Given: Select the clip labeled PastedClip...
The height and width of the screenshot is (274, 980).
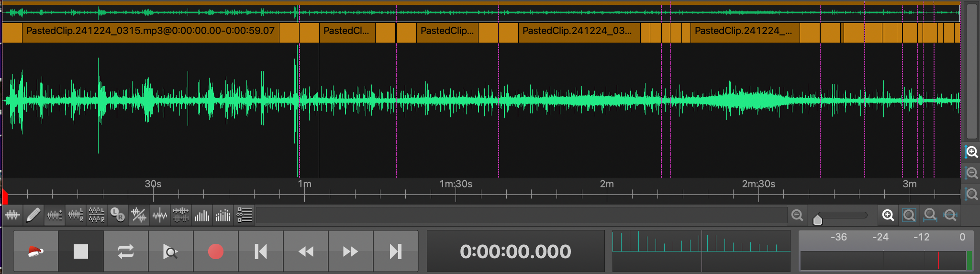Looking at the screenshot, I should click(x=447, y=32).
